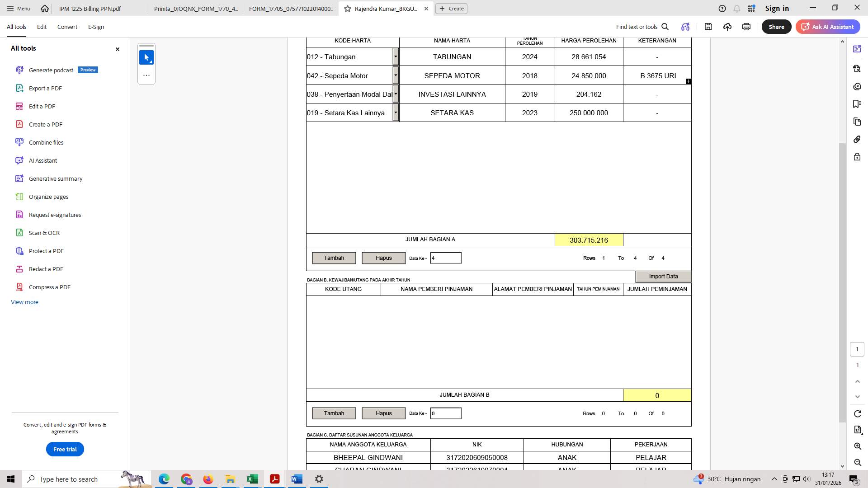Upload the file with the cloud upload icon
The width and height of the screenshot is (868, 488).
[727, 27]
